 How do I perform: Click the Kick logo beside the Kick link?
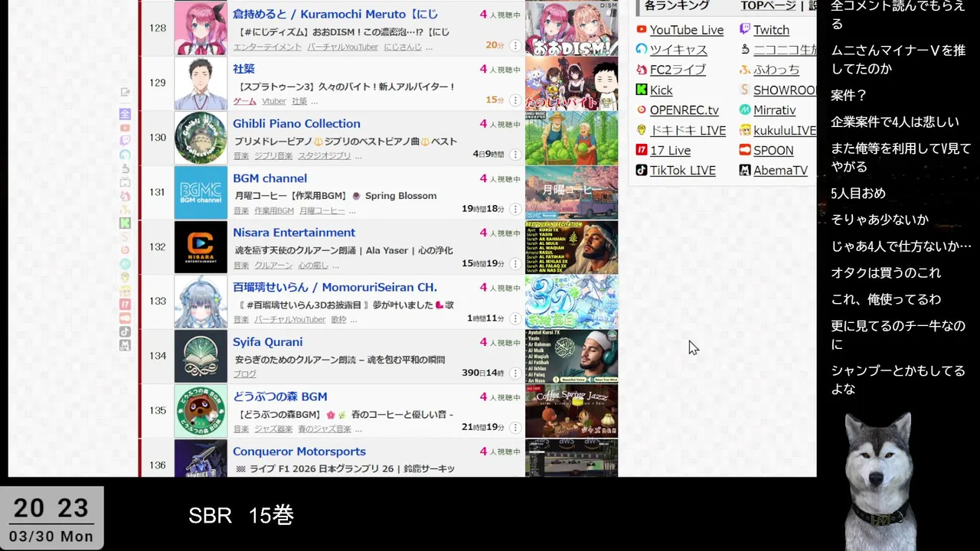coord(642,90)
